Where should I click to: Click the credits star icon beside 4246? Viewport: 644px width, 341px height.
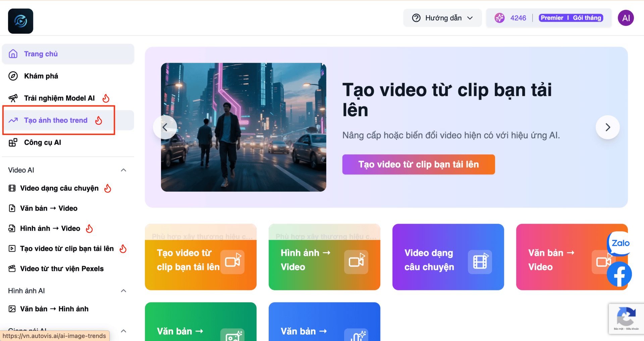tap(499, 18)
